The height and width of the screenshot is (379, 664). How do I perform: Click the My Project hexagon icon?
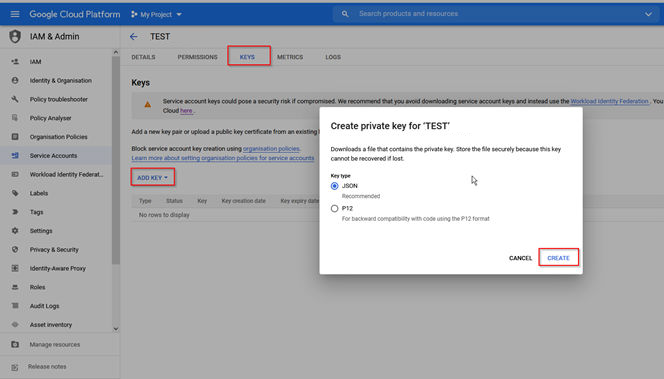click(134, 14)
